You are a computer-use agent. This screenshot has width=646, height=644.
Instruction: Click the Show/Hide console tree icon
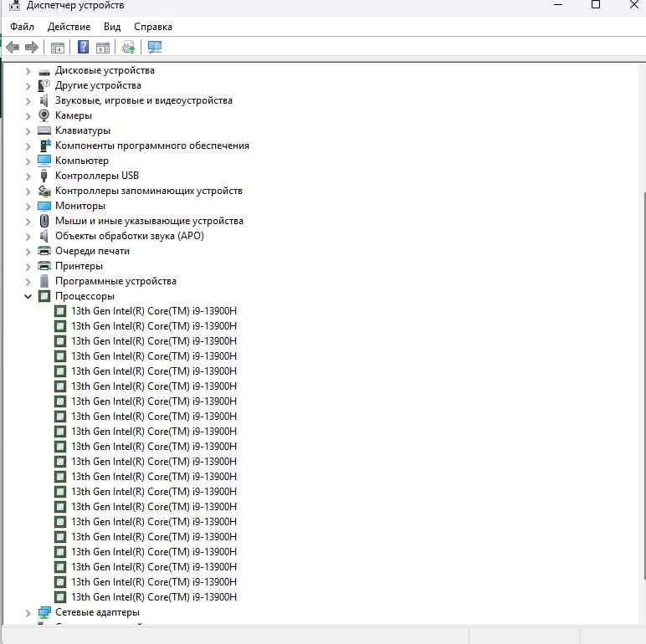pos(57,48)
